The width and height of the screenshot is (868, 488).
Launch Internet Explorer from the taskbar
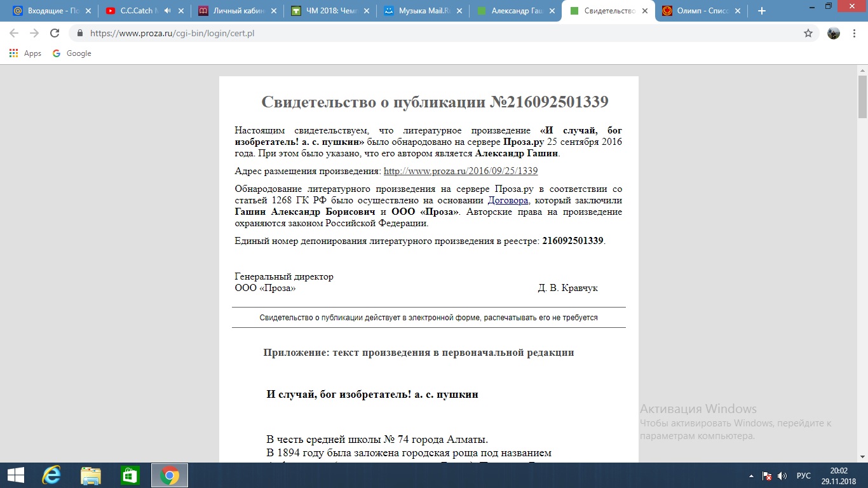tap(51, 475)
